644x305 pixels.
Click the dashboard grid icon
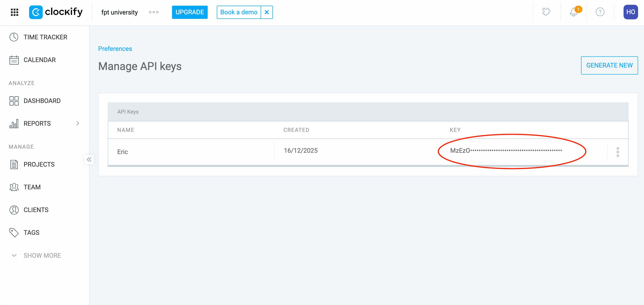tap(14, 101)
